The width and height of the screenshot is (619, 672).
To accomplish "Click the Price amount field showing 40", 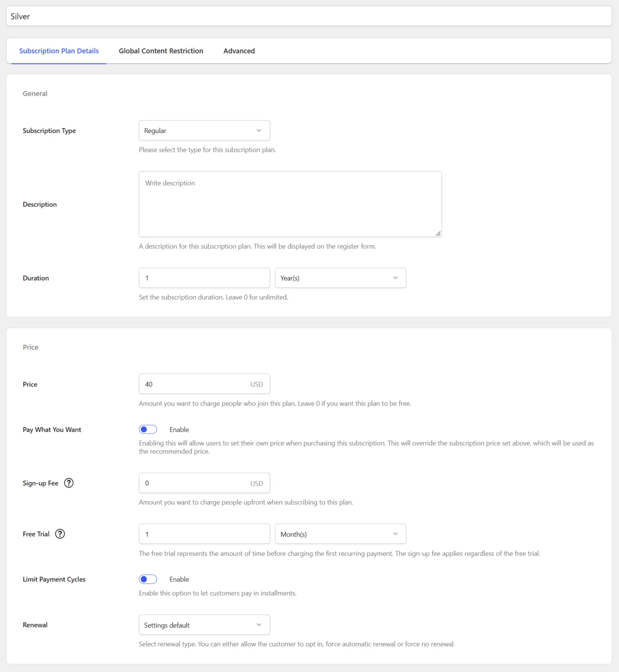I will pyautogui.click(x=204, y=384).
